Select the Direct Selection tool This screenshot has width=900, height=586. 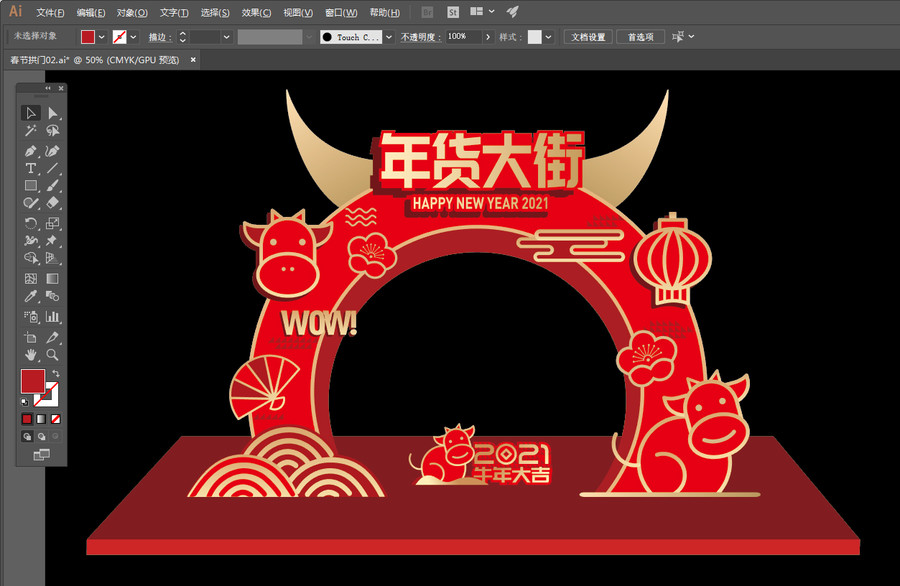click(52, 113)
